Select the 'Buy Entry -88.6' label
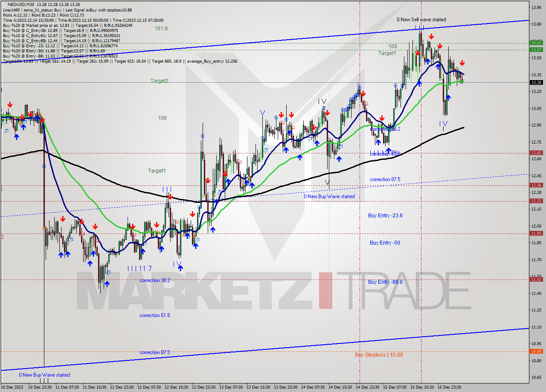546x392 pixels. [385, 282]
